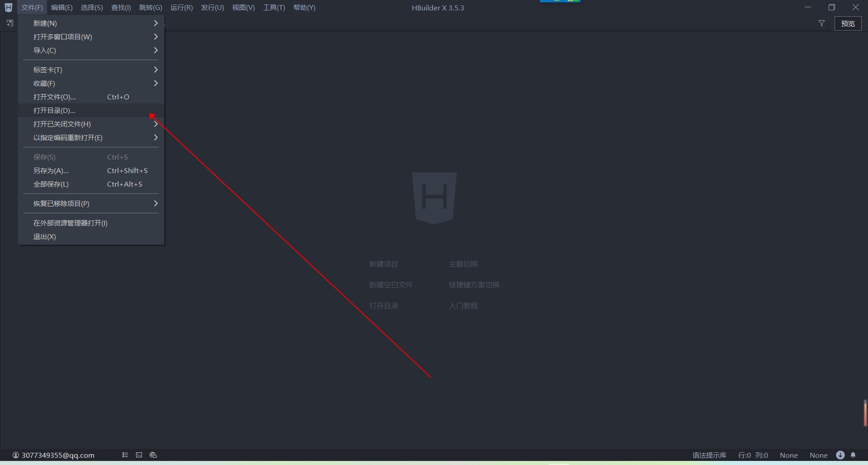
Task: Click the HBuilder X app logo icon
Action: [x=8, y=8]
